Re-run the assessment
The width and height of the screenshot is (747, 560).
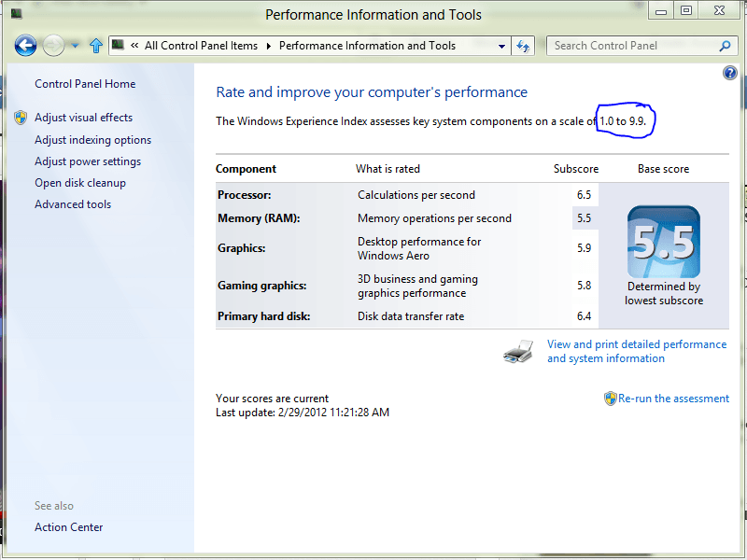point(672,399)
